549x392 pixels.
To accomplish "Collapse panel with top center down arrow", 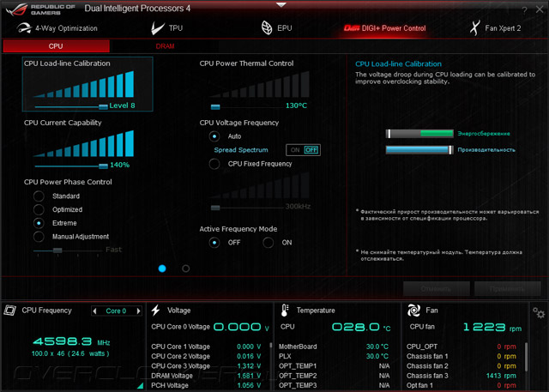I will (x=281, y=5).
